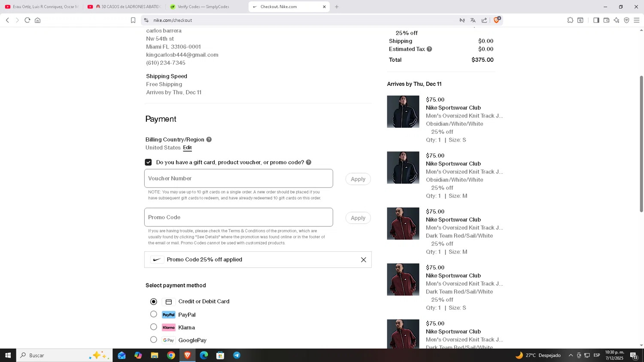Click the 27°C Despejado weather widget
The image size is (644, 362).
pyautogui.click(x=538, y=355)
